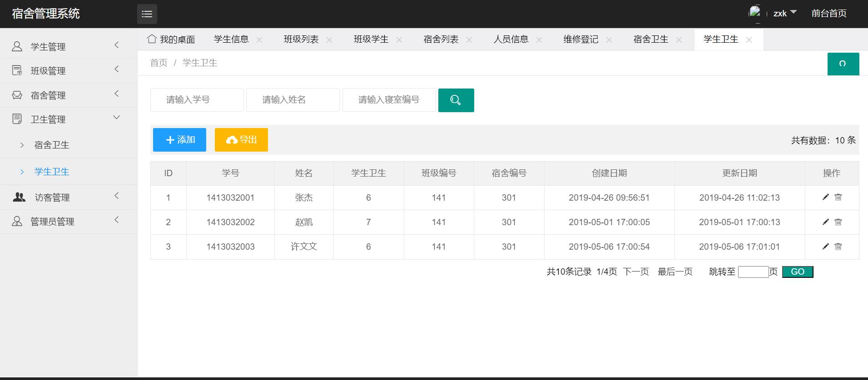Click the 管理员管理 person icon
Viewport: 868px width, 380px height.
[x=17, y=221]
